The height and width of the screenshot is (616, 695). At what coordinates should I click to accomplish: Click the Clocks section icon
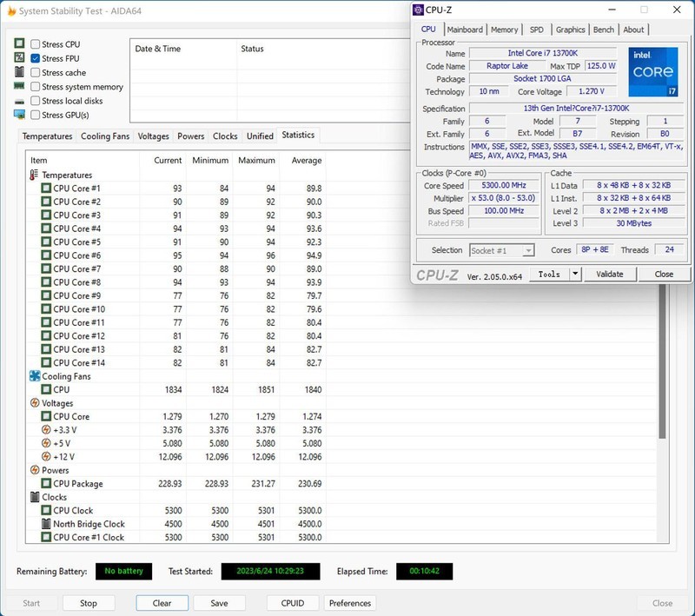35,497
